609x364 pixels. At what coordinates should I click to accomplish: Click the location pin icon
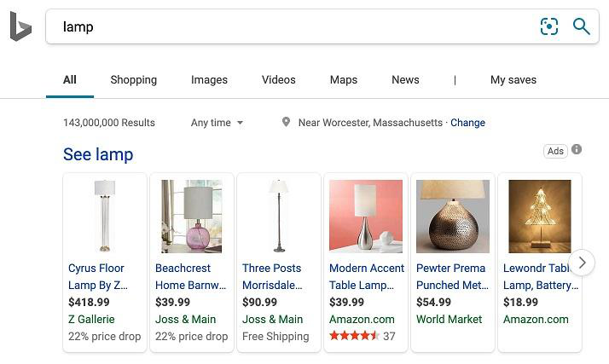[287, 123]
